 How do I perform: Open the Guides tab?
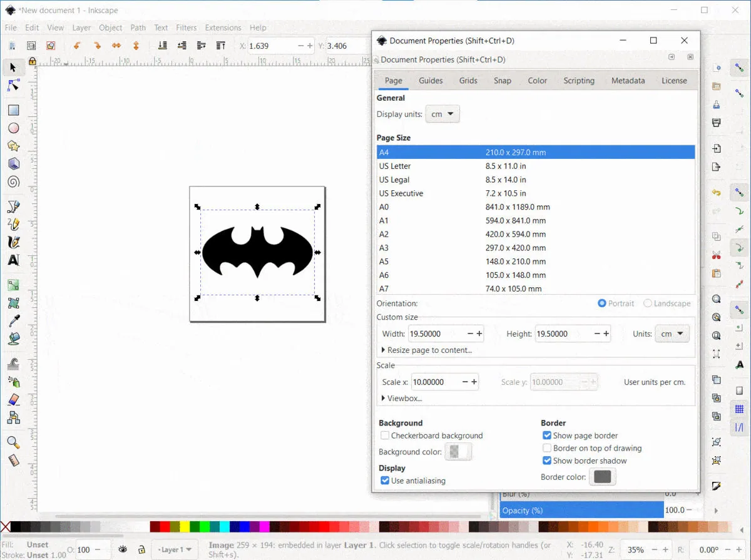pyautogui.click(x=431, y=81)
